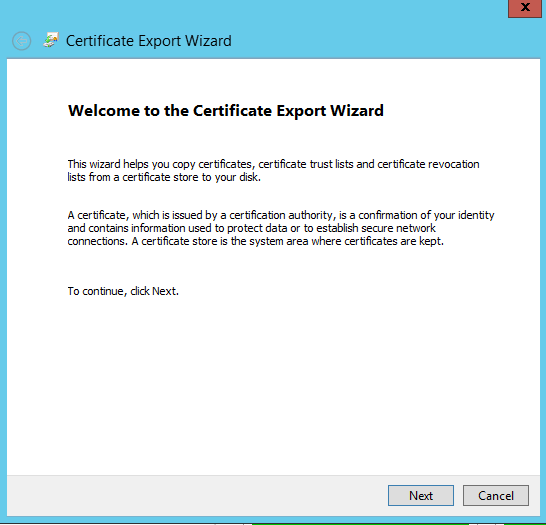
Task: Click the certificate wizard icon beside title
Action: click(x=51, y=40)
